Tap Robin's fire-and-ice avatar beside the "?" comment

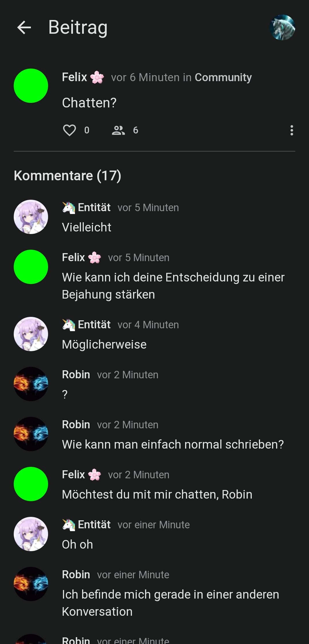pos(31,384)
